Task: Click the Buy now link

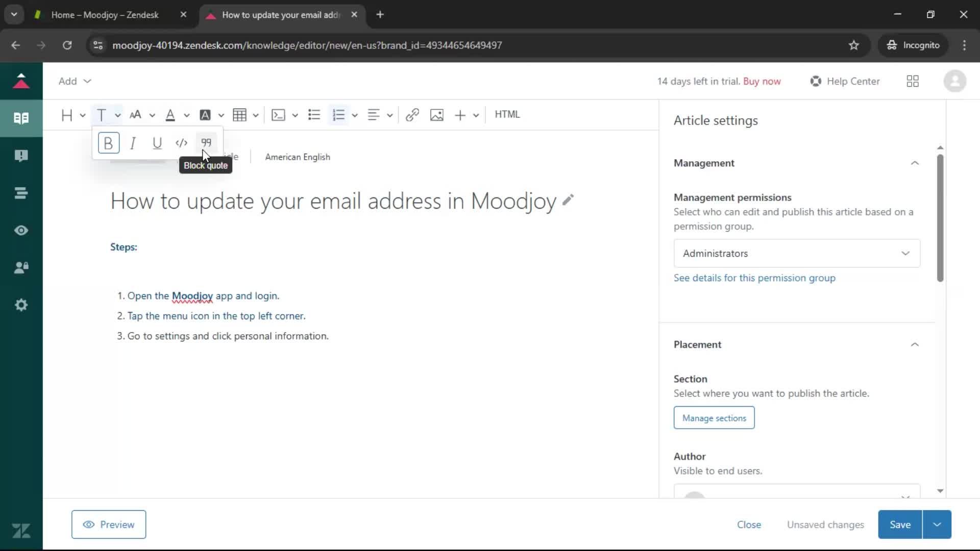Action: pos(762,81)
